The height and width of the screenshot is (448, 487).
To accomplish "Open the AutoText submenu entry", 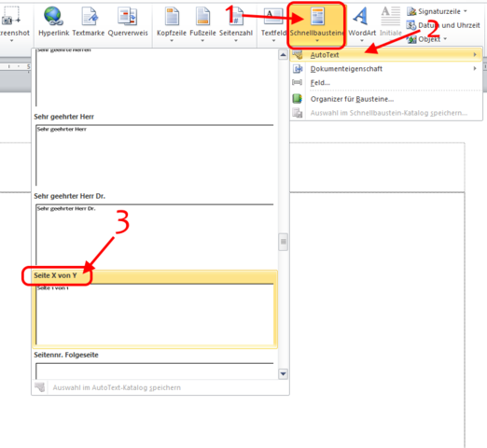I will click(x=386, y=55).
